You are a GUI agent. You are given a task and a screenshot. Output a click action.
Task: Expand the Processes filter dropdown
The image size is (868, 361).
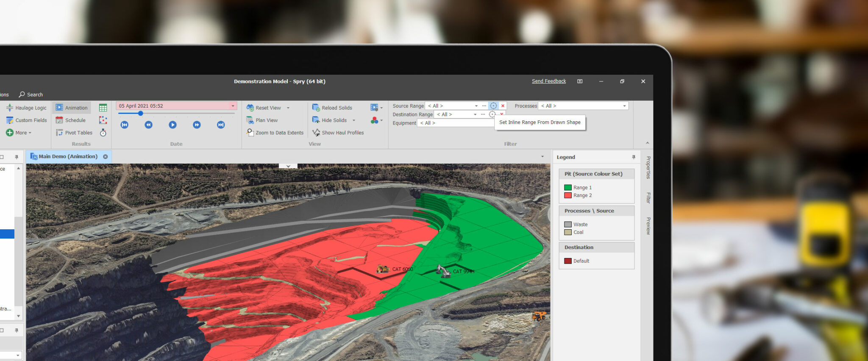tap(624, 106)
